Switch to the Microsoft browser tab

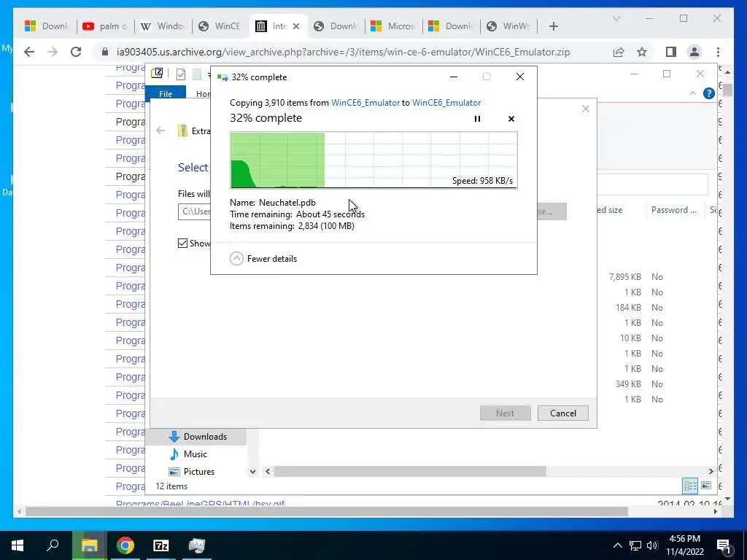tap(393, 26)
